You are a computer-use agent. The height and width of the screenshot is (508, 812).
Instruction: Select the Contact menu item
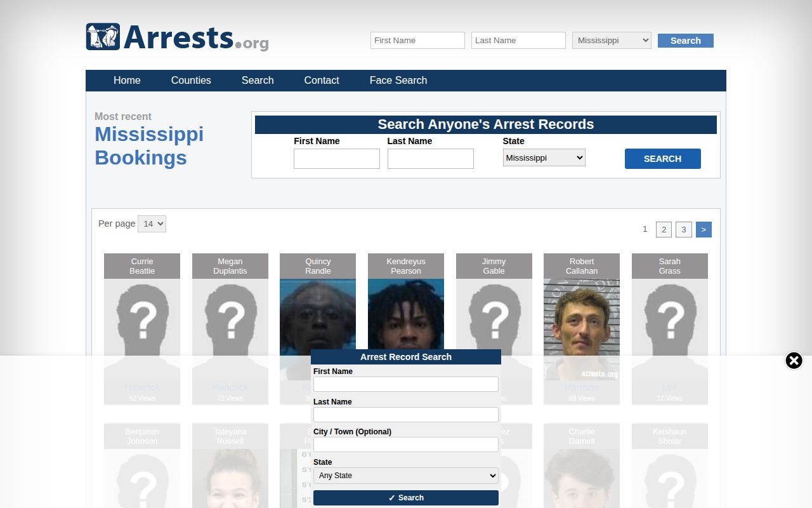[x=322, y=81]
